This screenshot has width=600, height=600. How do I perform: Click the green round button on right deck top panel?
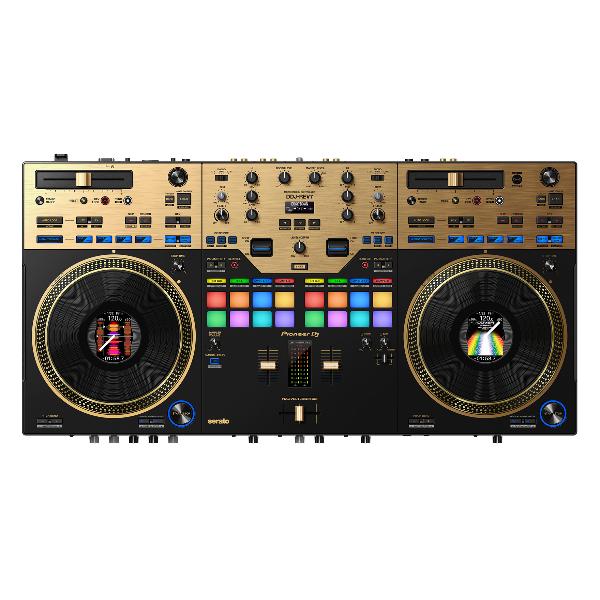[x=455, y=200]
